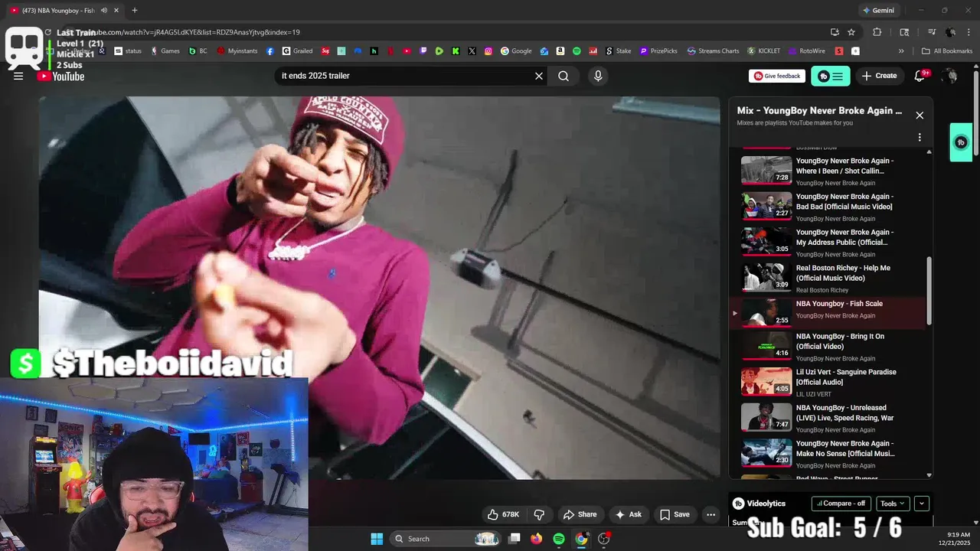Open more actions ellipsis below the video
980x551 pixels.
pyautogui.click(x=710, y=514)
